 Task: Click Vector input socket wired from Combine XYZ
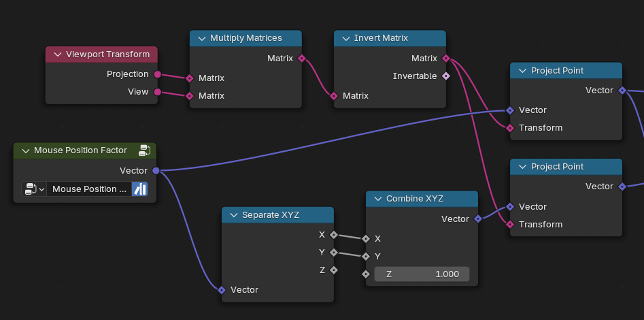pos(510,207)
